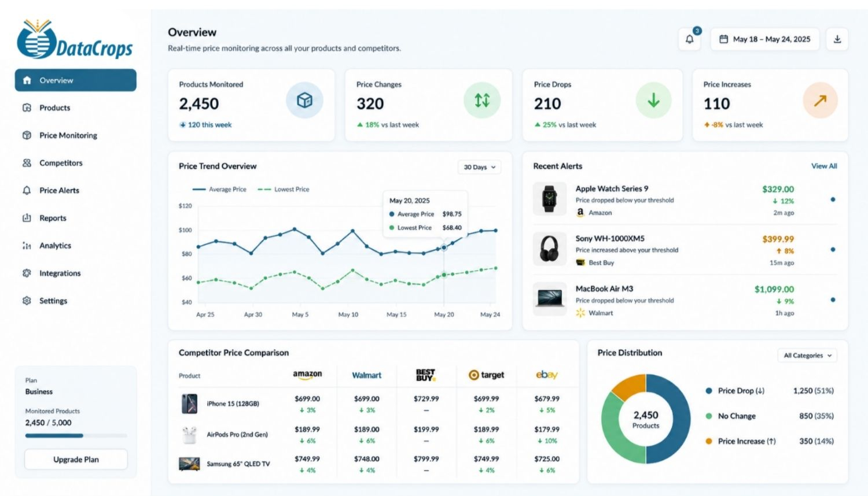
Task: Click the Price Alerts bell icon
Action: click(27, 190)
